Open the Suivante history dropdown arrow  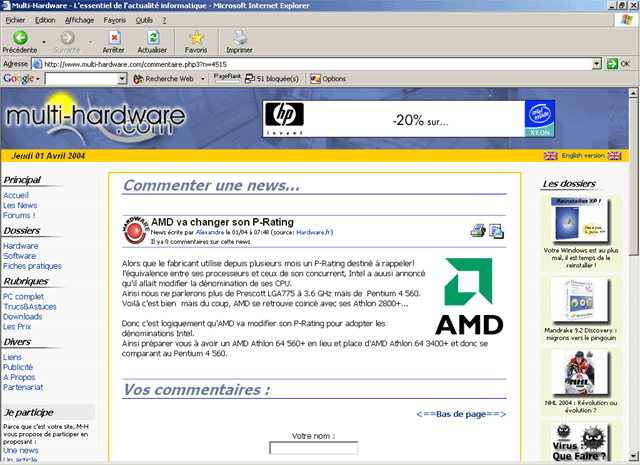point(91,42)
